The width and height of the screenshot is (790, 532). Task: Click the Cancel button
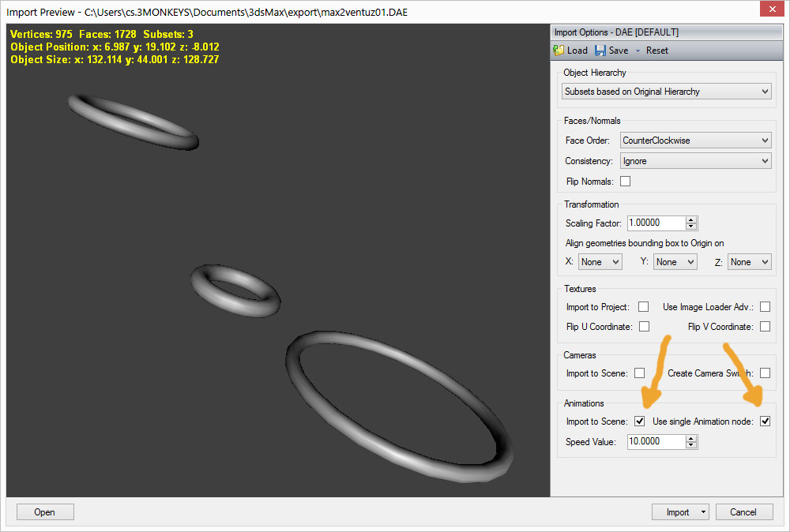tap(743, 512)
